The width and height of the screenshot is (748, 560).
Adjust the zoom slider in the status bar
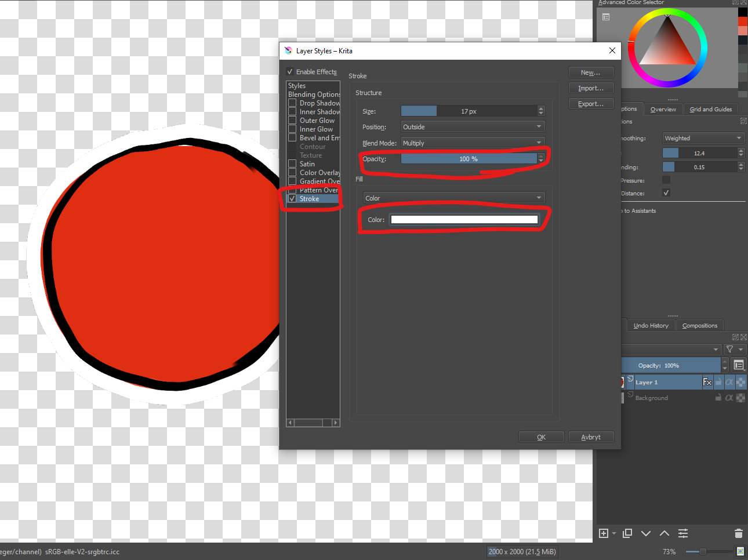709,551
